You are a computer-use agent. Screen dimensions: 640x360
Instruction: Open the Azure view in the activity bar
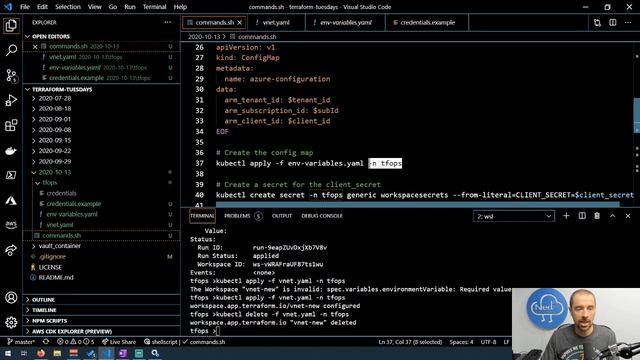11,200
